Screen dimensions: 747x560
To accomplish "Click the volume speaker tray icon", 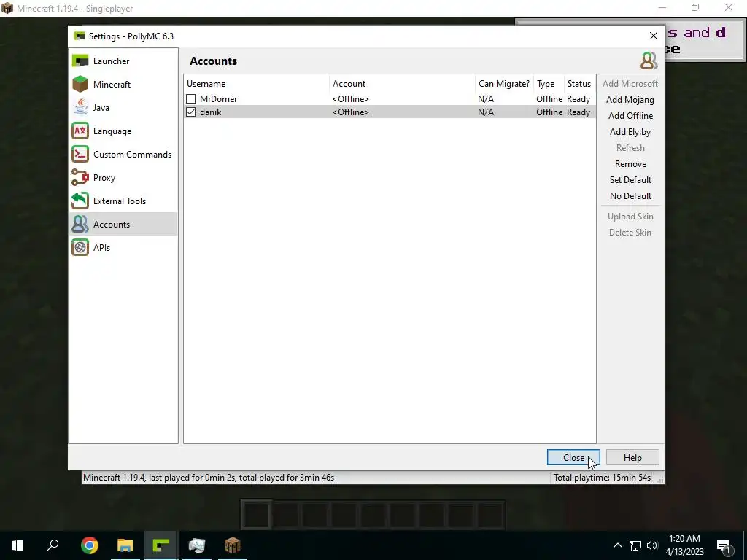I will tap(652, 545).
